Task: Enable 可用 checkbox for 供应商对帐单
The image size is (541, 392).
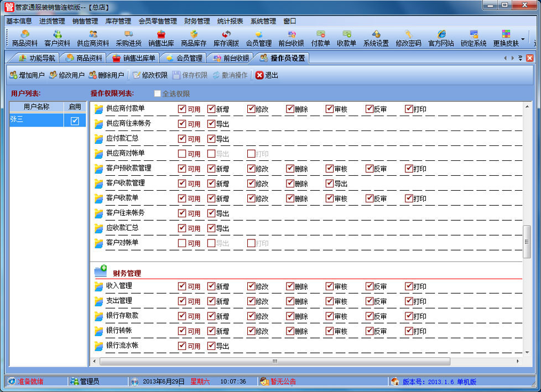Action: (182, 154)
